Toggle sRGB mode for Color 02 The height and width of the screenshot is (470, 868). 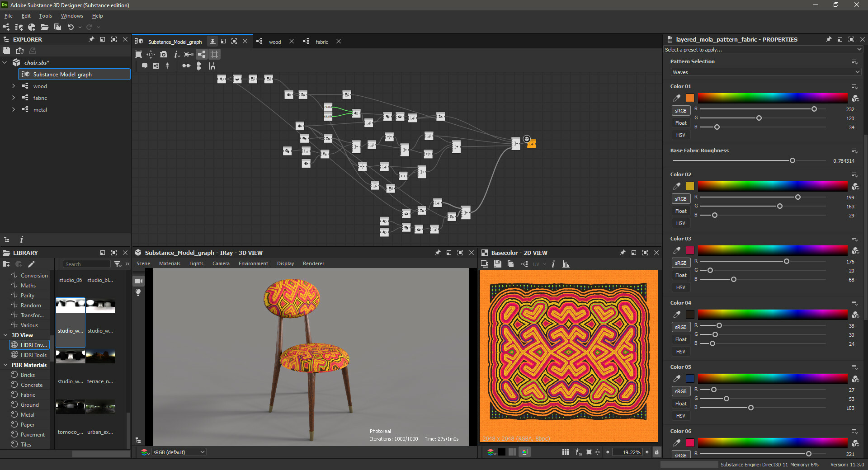[x=681, y=198]
